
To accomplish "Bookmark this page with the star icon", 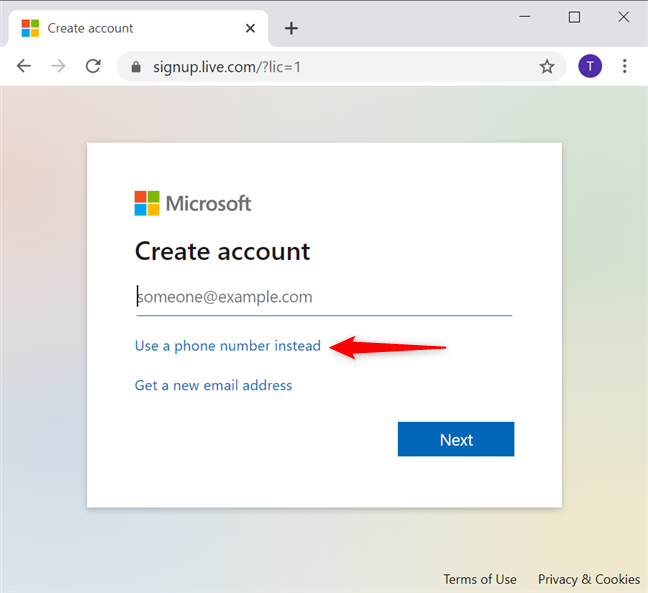I will pyautogui.click(x=546, y=67).
